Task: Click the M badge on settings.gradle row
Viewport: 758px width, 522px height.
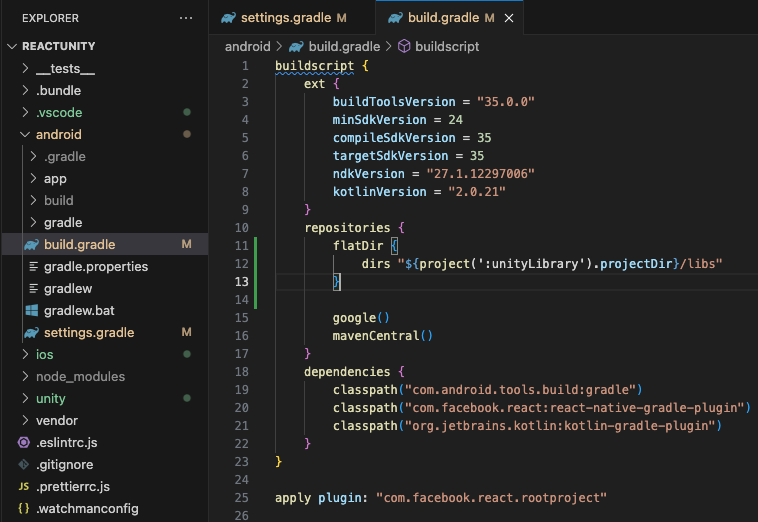Action: pos(186,333)
